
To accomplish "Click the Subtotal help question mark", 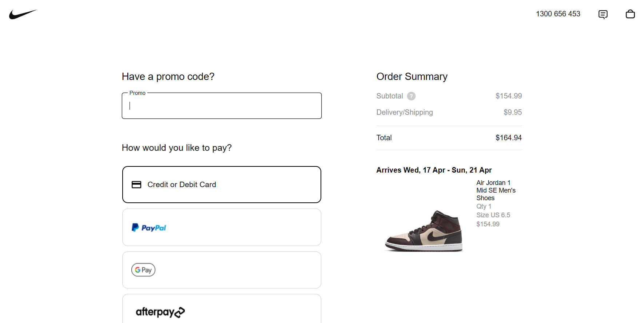I will tap(411, 96).
